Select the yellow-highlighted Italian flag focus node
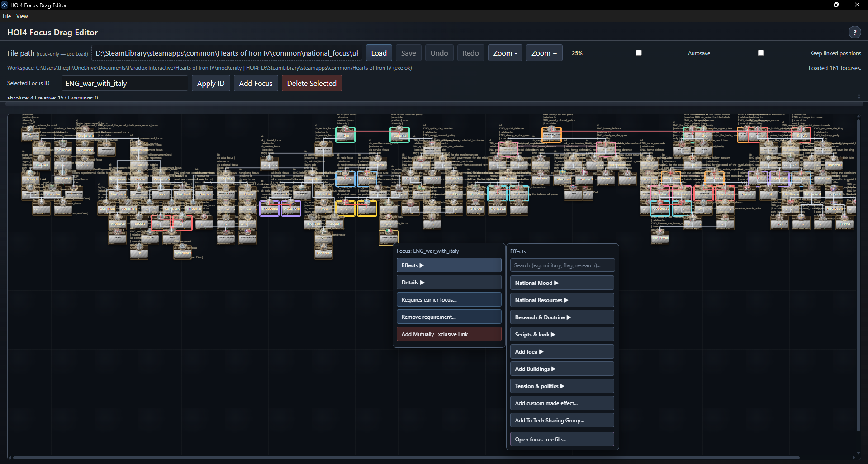The image size is (868, 464). click(389, 237)
